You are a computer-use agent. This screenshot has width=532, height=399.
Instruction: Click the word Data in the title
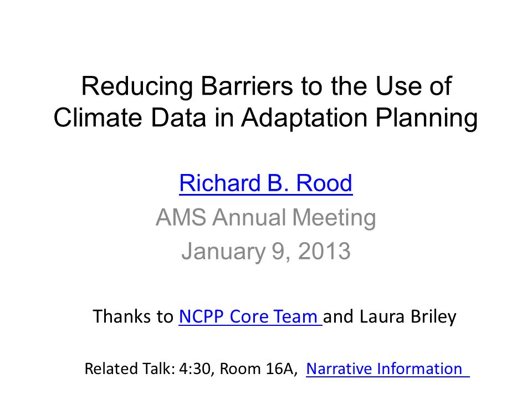click(x=178, y=117)
